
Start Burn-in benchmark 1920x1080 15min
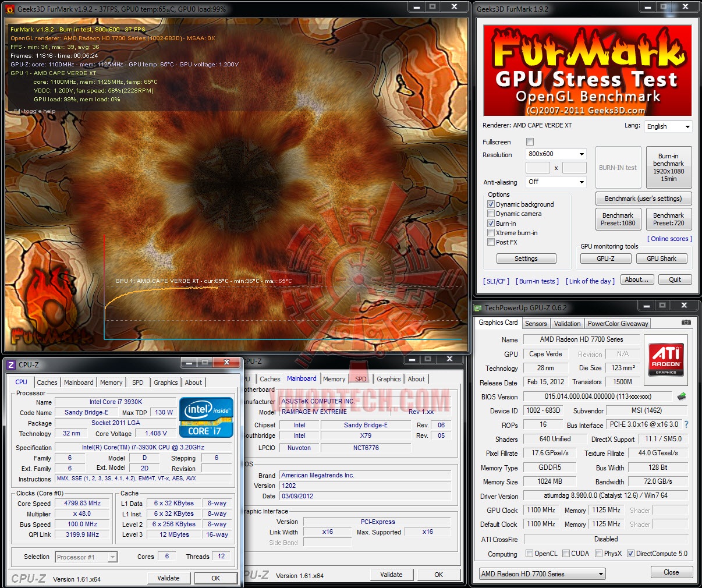pos(669,167)
